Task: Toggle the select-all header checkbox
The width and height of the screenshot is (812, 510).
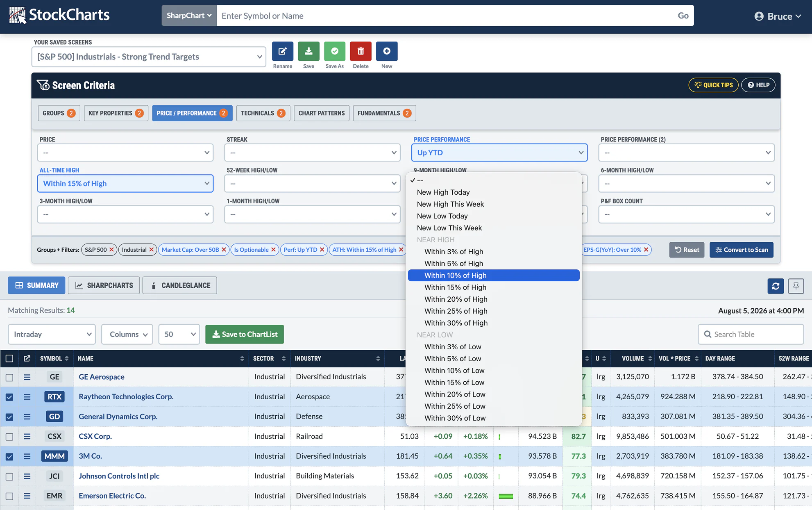Action: [9, 359]
